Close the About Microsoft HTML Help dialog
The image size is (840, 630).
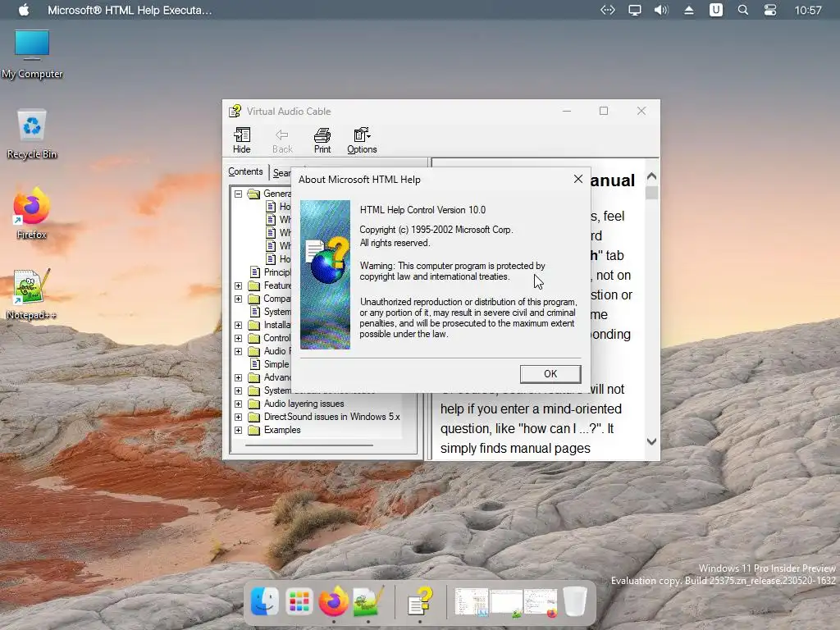pyautogui.click(x=578, y=179)
